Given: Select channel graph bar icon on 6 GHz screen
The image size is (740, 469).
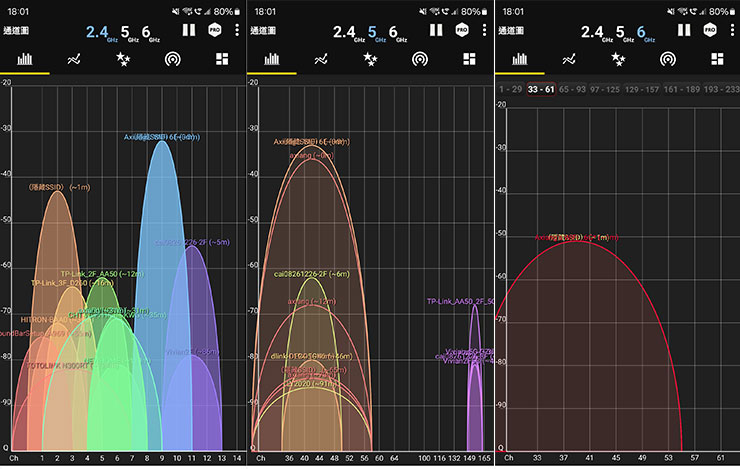Looking at the screenshot, I should tap(518, 59).
